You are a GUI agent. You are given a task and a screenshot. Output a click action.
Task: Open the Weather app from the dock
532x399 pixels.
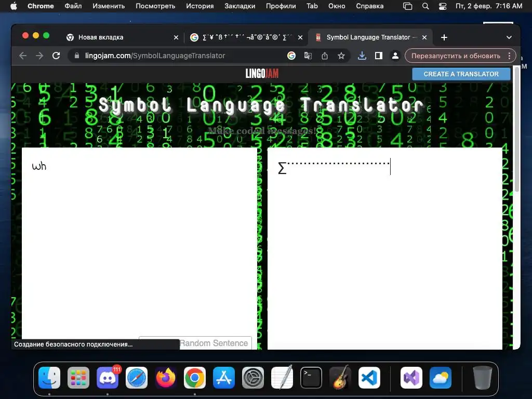coord(441,378)
